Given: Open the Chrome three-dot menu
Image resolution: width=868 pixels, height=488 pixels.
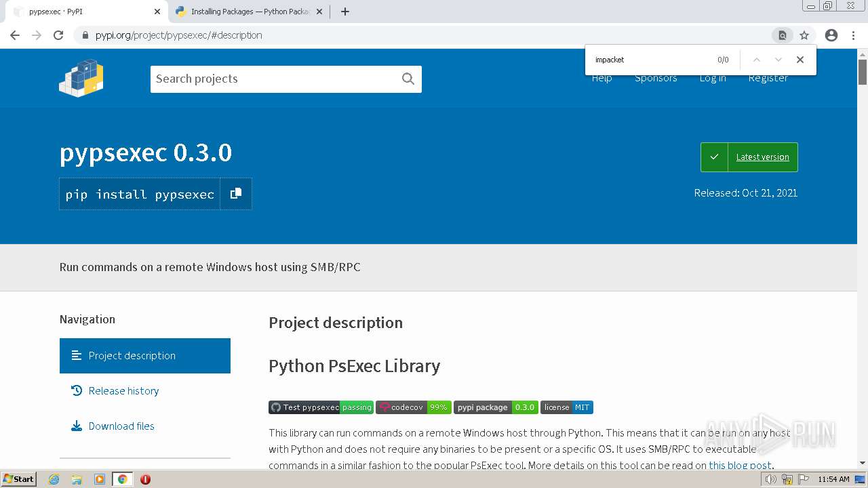Looking at the screenshot, I should 853,35.
